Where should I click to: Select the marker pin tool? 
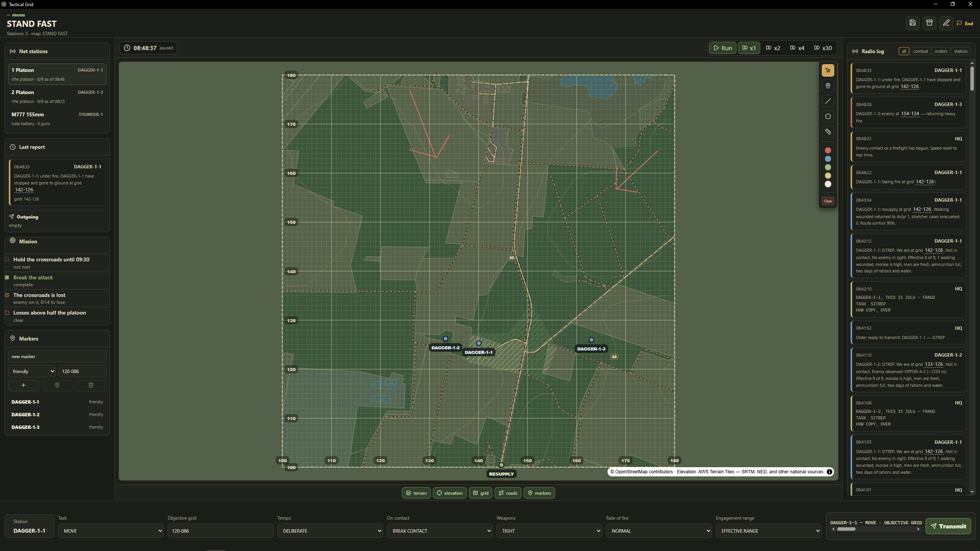(828, 86)
